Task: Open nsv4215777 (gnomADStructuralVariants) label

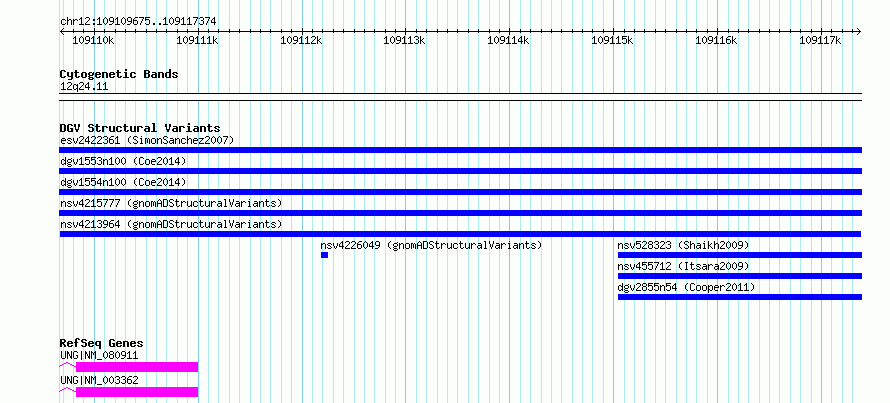Action: [x=171, y=203]
